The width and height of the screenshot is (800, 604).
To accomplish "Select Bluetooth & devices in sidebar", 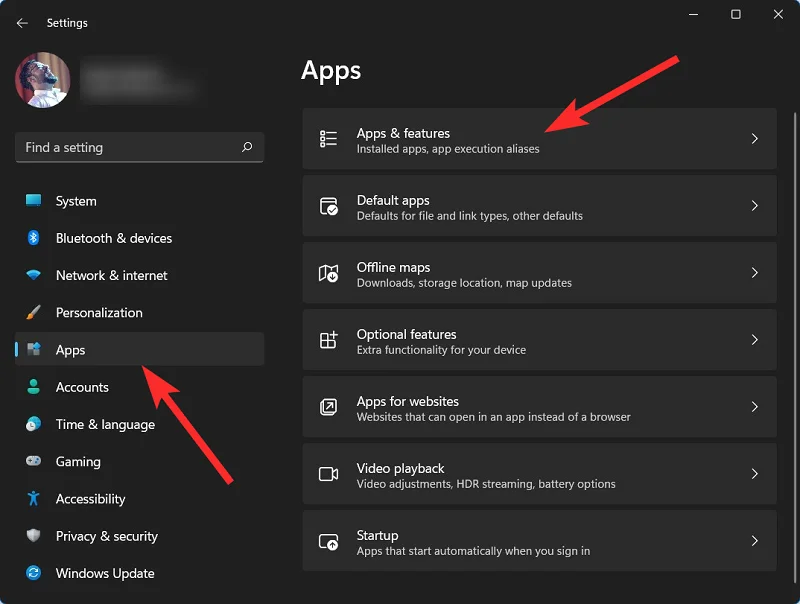I will [x=113, y=238].
